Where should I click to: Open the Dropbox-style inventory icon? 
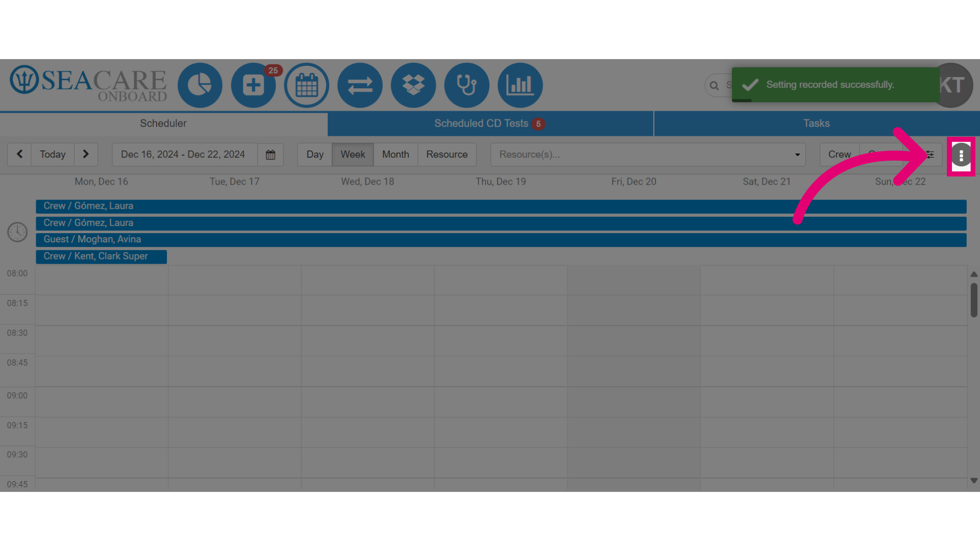tap(413, 85)
